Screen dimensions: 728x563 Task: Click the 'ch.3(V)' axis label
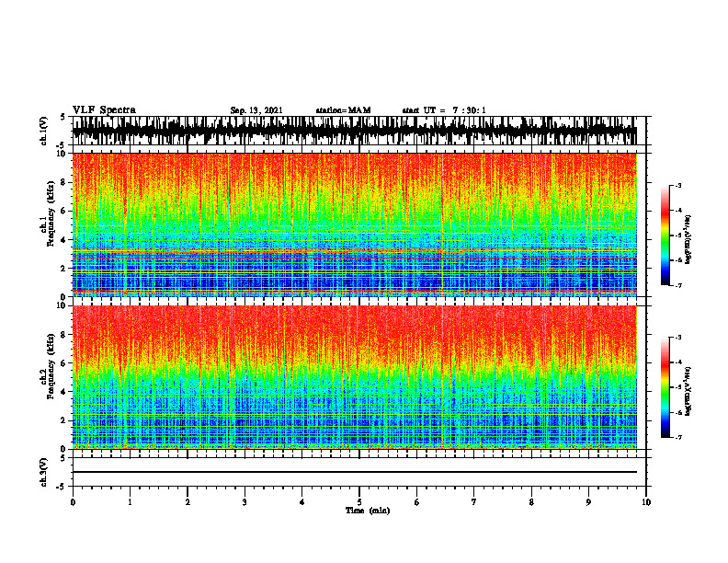tap(44, 472)
